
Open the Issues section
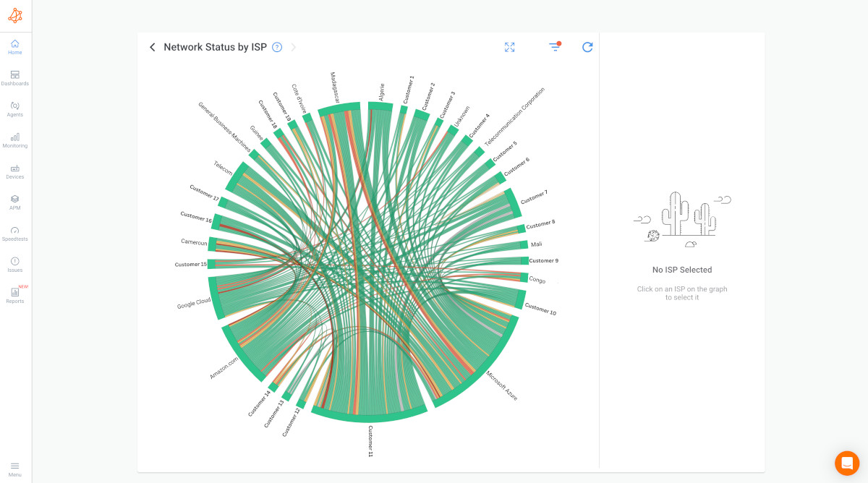pyautogui.click(x=14, y=265)
